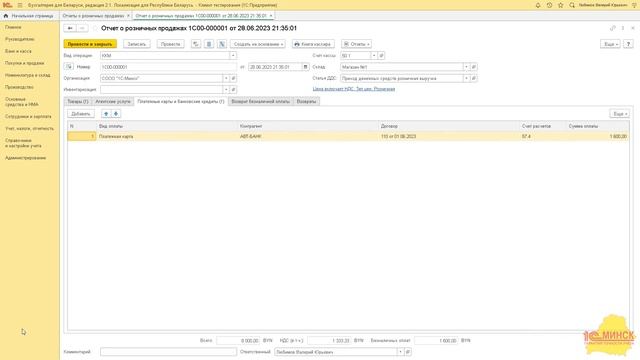Click into the Комментарий input field

coord(168,351)
